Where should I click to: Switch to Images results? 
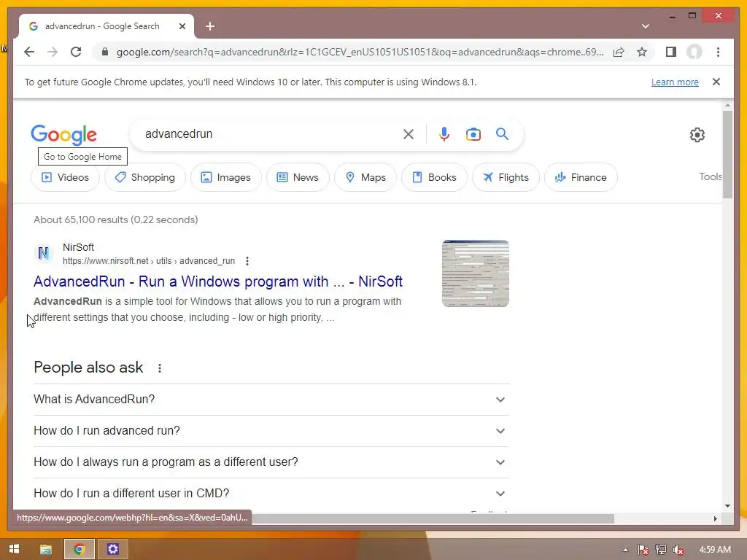coord(226,177)
